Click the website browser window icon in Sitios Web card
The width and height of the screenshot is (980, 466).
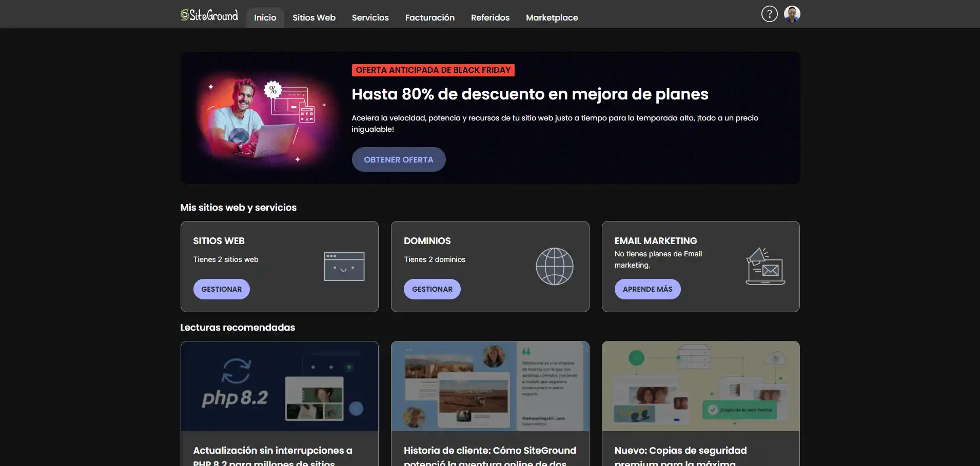pyautogui.click(x=344, y=266)
